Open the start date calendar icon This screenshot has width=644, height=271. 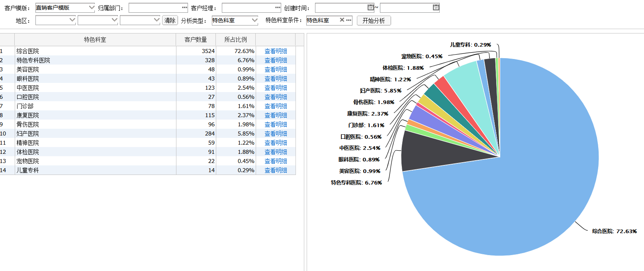pyautogui.click(x=370, y=8)
